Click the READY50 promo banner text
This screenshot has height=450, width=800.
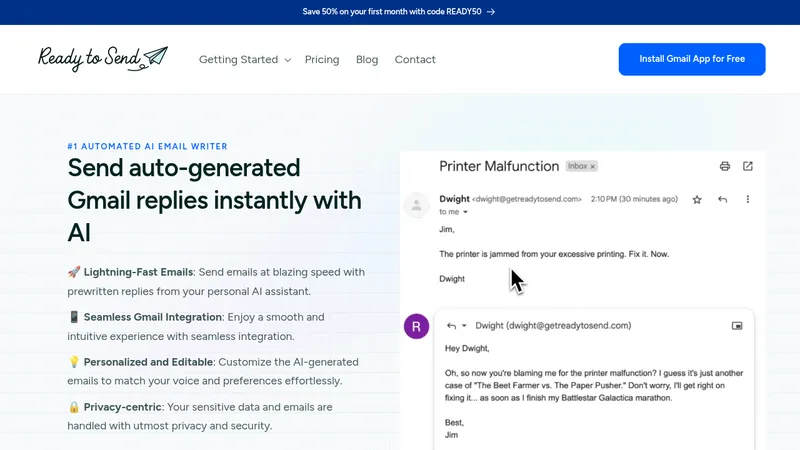click(391, 12)
